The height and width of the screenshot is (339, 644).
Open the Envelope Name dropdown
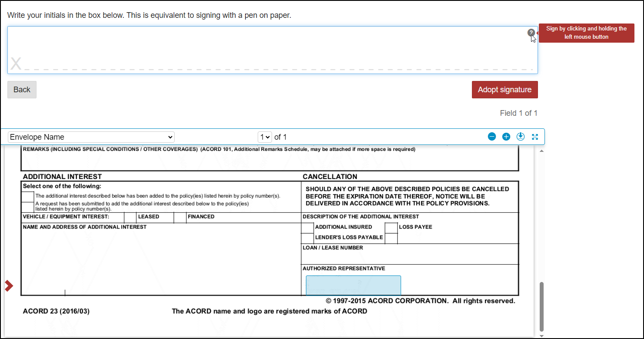tap(91, 137)
